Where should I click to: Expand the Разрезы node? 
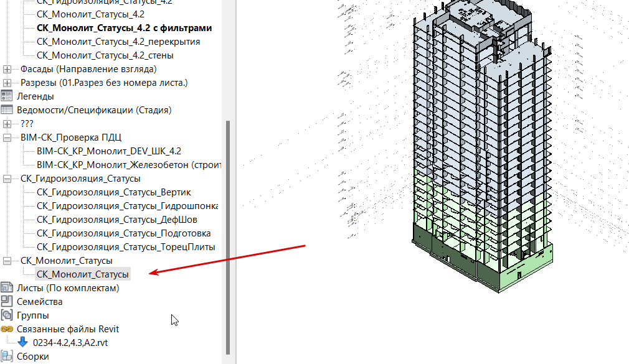tap(7, 83)
